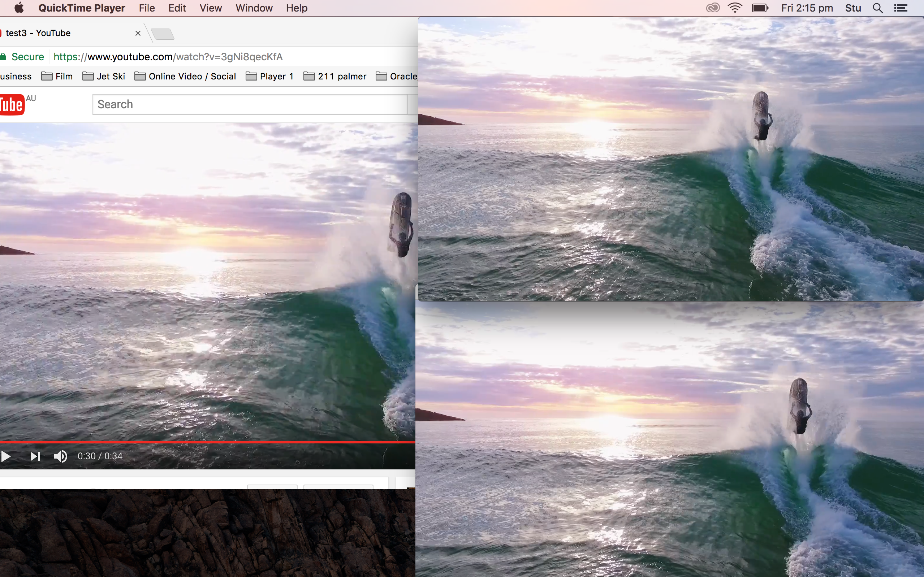Expand the Jet Ski bookmarks folder
924x577 pixels.
(x=104, y=76)
